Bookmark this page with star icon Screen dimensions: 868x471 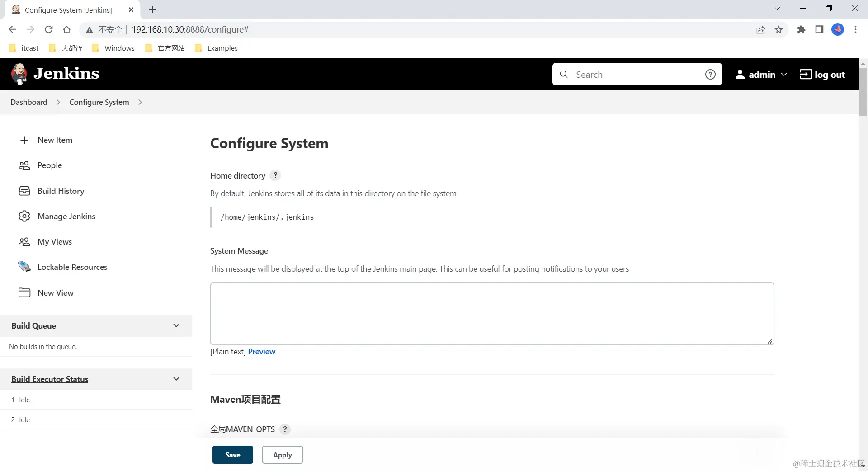(778, 29)
